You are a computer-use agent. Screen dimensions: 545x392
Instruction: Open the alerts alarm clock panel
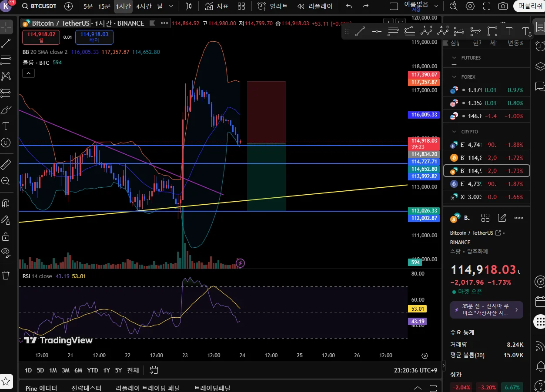(x=539, y=46)
